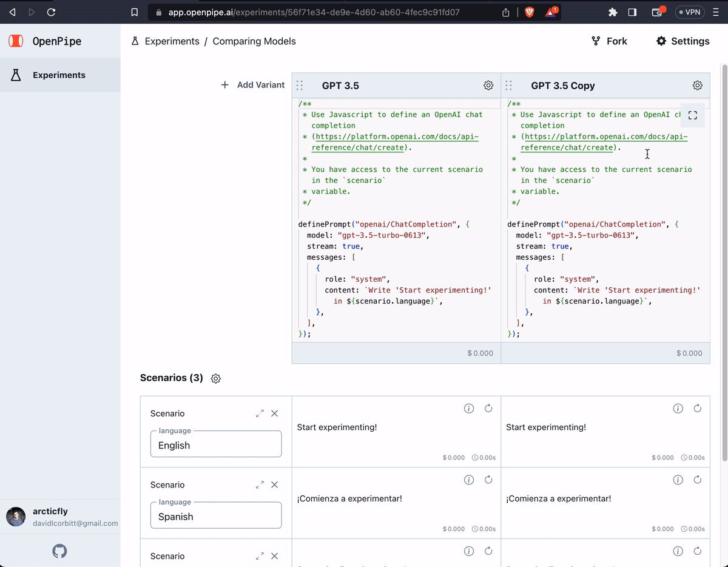Screen dimensions: 728x567
Task: Show info for English GPT 3.5 Copy output
Action: (x=678, y=409)
